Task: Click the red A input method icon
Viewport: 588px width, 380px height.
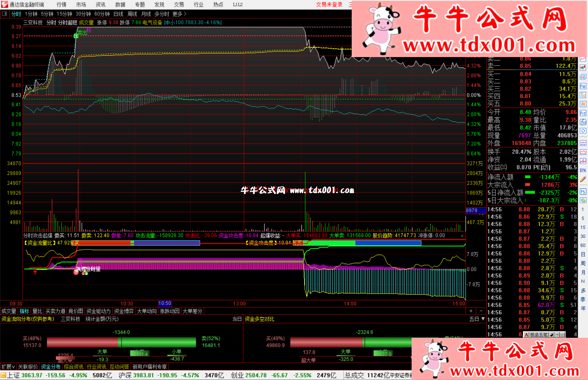Action: pos(526,335)
